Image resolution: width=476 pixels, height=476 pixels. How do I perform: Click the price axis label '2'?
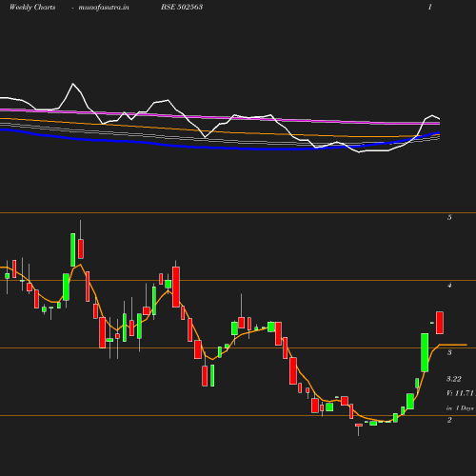(449, 420)
